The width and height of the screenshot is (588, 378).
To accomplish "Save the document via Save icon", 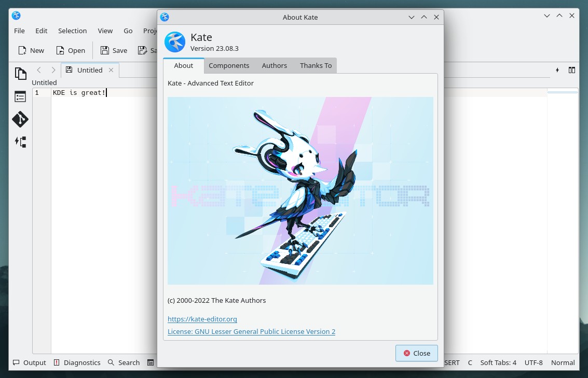I will point(105,50).
